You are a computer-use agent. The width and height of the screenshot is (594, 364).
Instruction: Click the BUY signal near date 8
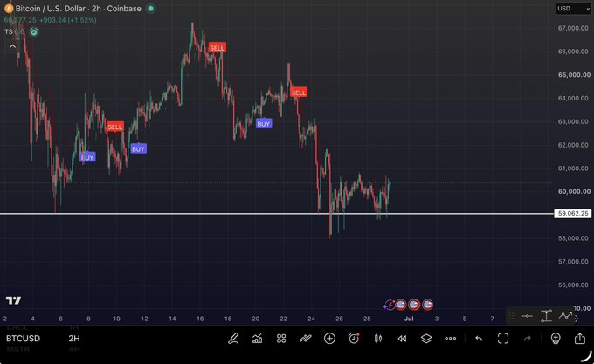tap(87, 157)
